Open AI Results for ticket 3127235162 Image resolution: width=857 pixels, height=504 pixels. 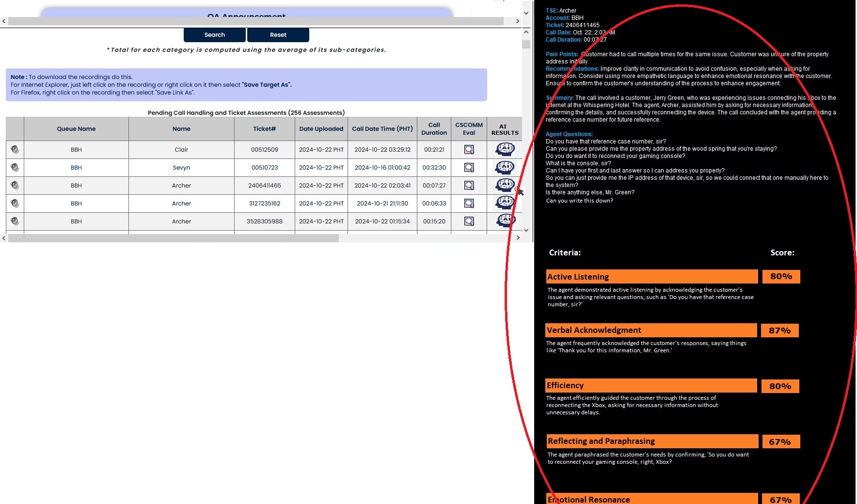[505, 203]
